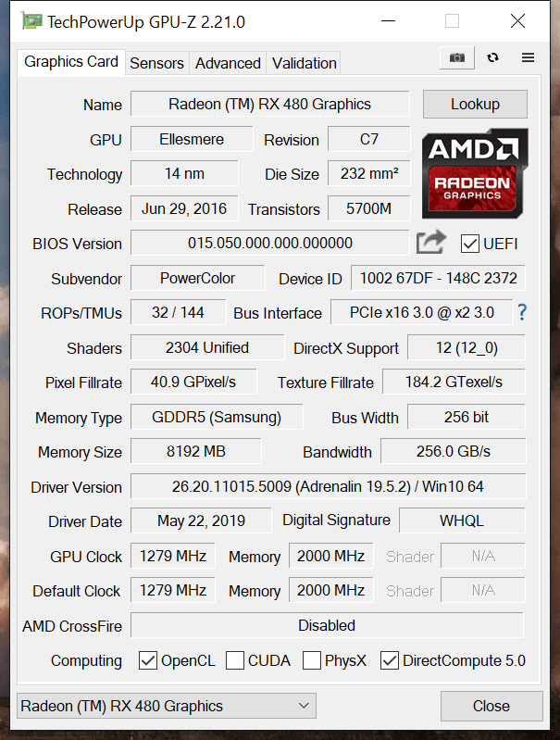Click the GPU-Z title bar app icon
Image resolution: width=560 pixels, height=740 pixels.
click(31, 21)
